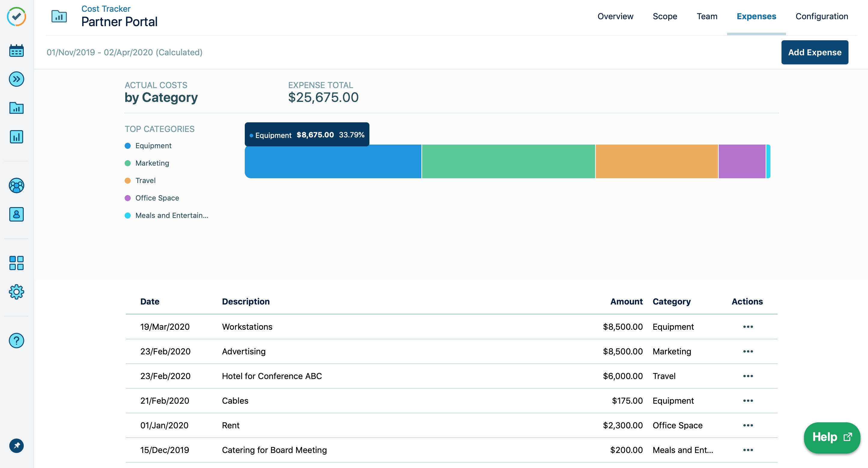868x468 pixels.
Task: Open the bar chart reports sidebar icon
Action: (x=16, y=136)
